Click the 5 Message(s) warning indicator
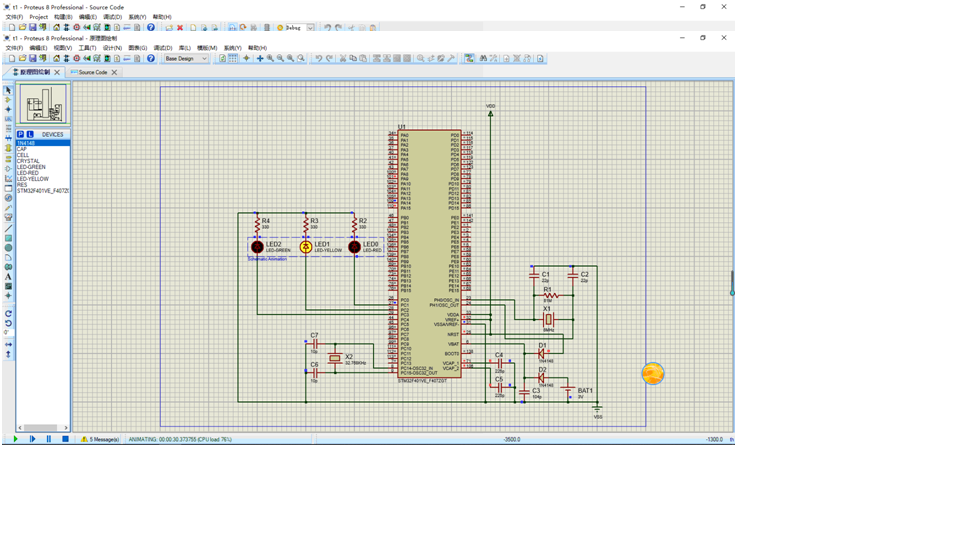The image size is (960, 540). [x=100, y=439]
